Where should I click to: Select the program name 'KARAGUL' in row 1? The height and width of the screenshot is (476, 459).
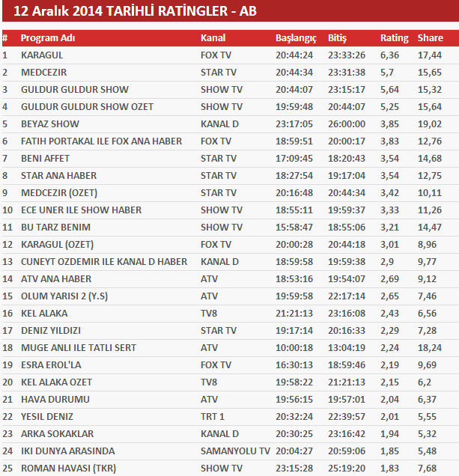click(42, 55)
